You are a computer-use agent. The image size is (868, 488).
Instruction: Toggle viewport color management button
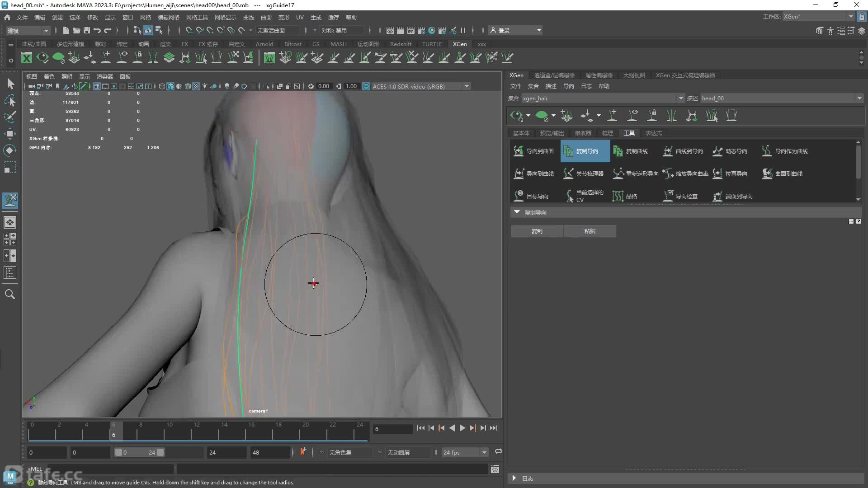point(366,86)
